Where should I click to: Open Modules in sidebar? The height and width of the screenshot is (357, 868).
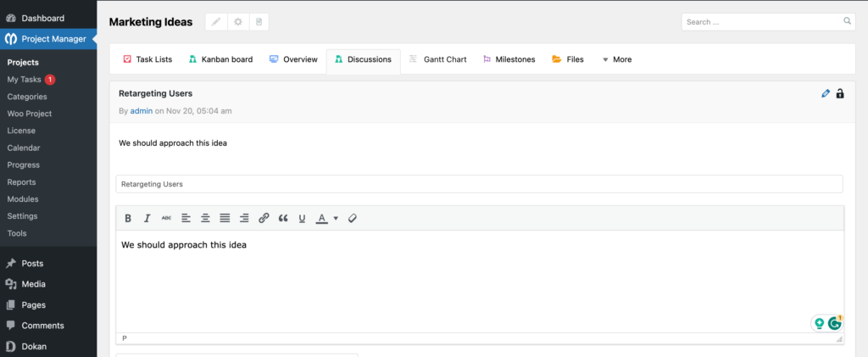tap(23, 200)
